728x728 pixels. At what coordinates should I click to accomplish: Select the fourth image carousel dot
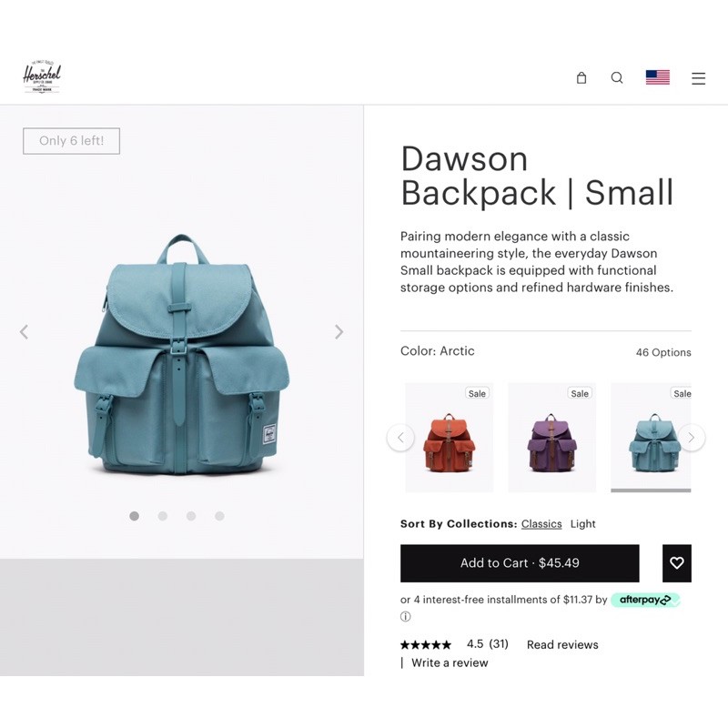pyautogui.click(x=219, y=516)
